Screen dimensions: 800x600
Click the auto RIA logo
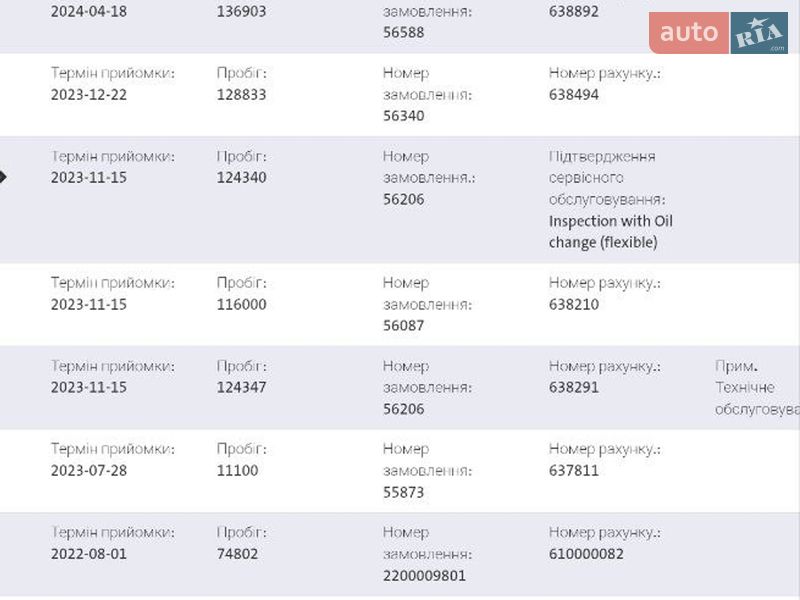click(718, 33)
